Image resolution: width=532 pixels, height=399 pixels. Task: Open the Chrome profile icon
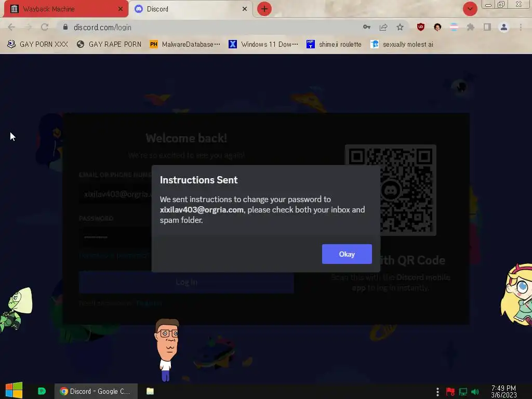(x=504, y=27)
